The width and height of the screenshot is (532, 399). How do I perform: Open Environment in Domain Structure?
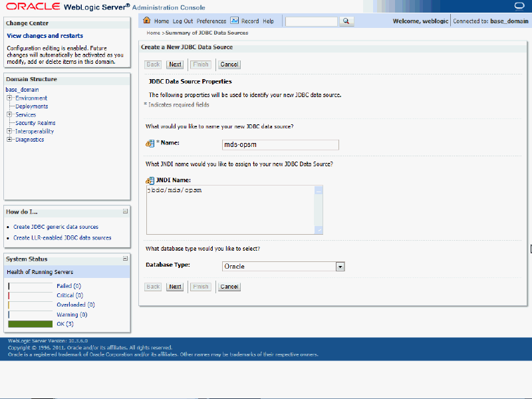click(x=31, y=98)
